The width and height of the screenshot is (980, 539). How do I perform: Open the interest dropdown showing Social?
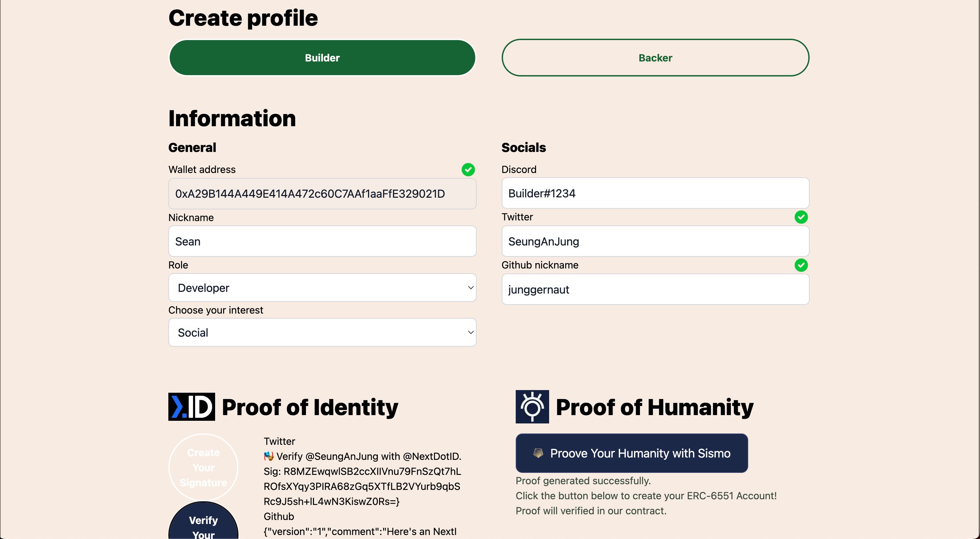[x=322, y=333]
